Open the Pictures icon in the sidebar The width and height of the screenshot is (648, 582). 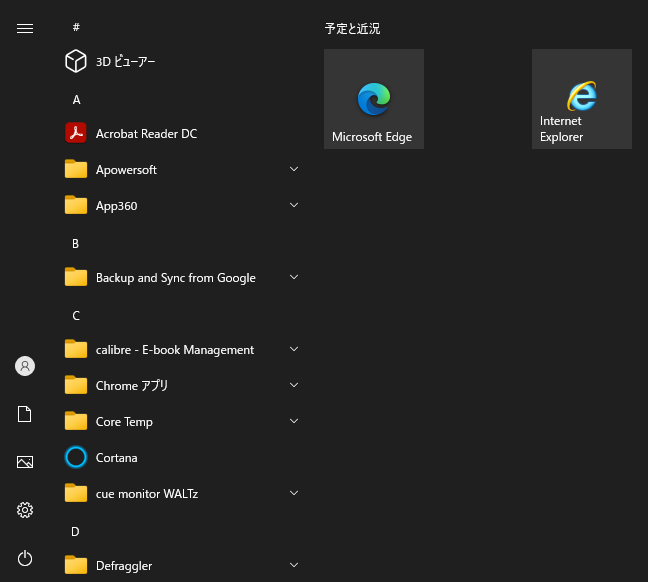pos(25,462)
